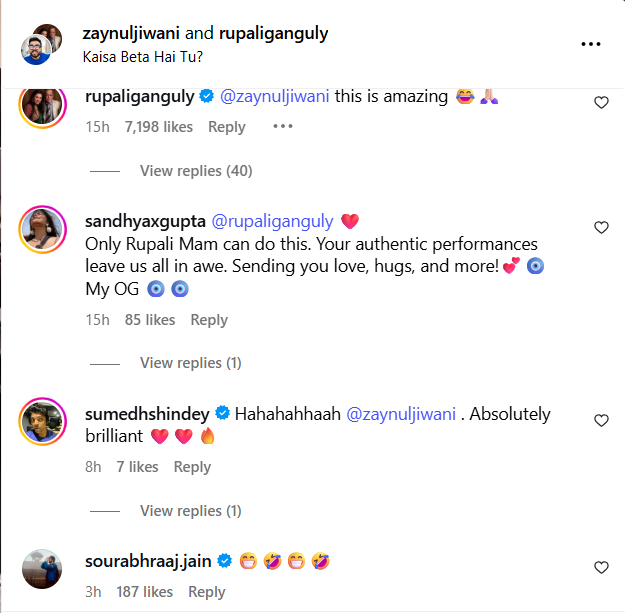Expand the 40 replies under rupaliganguly

tap(195, 171)
